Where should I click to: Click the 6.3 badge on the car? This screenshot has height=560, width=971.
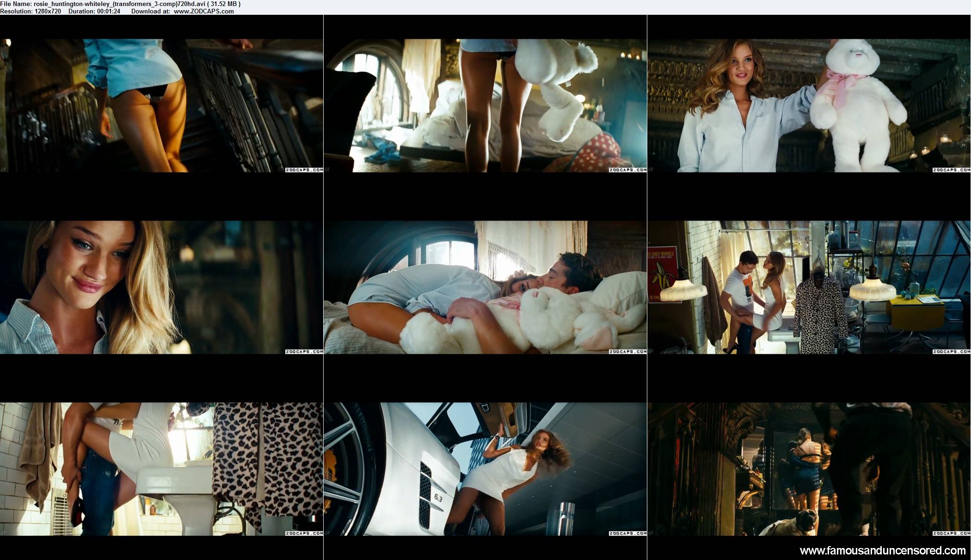click(439, 498)
